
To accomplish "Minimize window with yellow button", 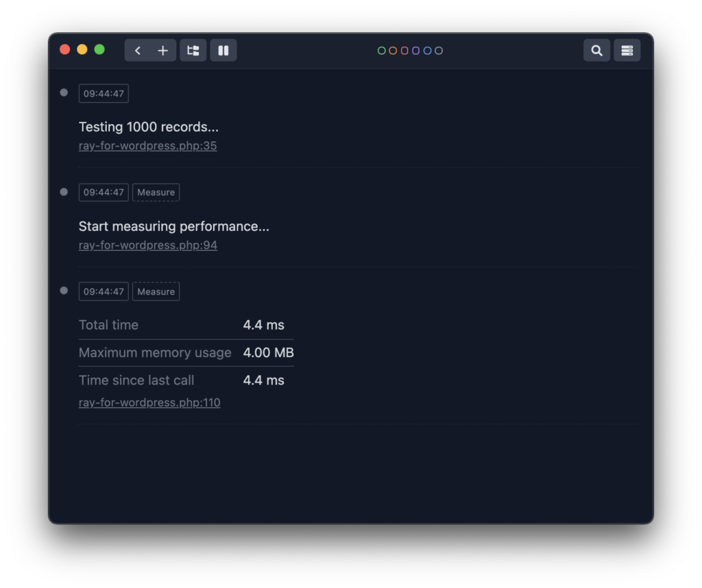I will (82, 49).
